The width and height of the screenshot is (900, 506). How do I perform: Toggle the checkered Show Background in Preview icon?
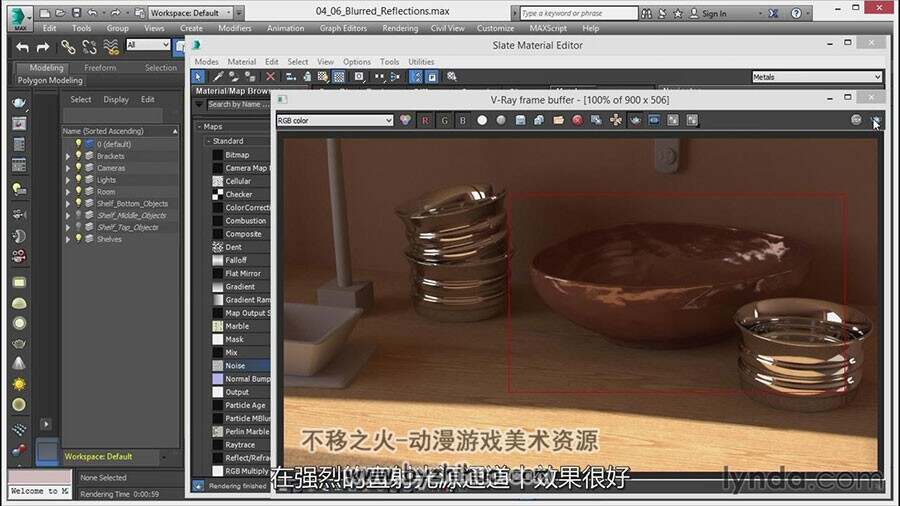(339, 76)
